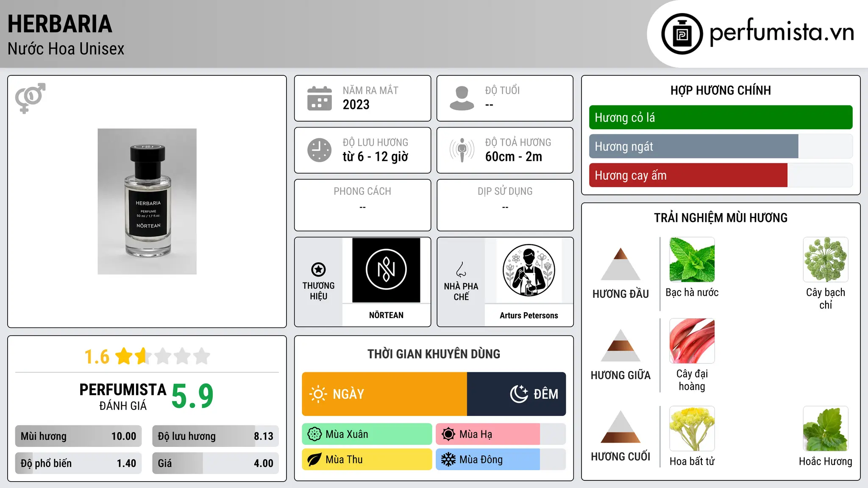This screenshot has width=868, height=488.
Task: Click the PHONG CÁCH label
Action: (x=362, y=191)
